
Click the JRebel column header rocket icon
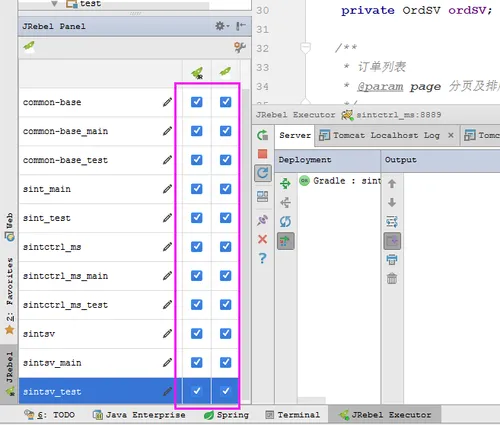pyautogui.click(x=197, y=73)
